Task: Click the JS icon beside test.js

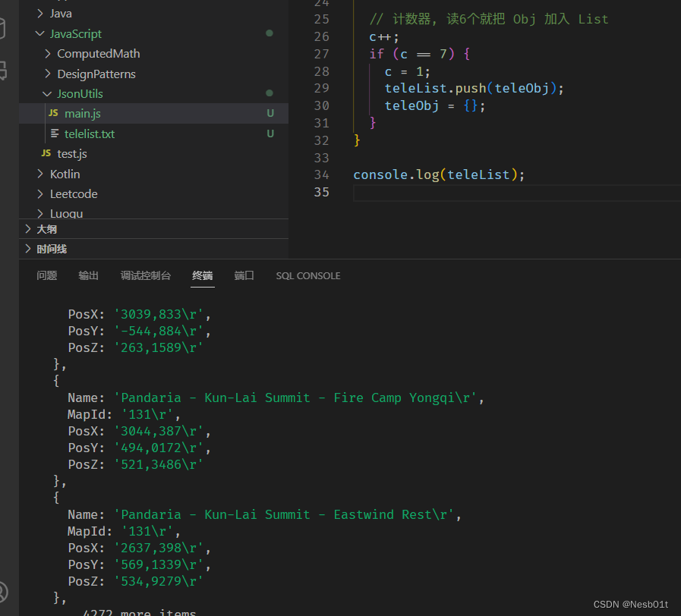Action: tap(46, 153)
